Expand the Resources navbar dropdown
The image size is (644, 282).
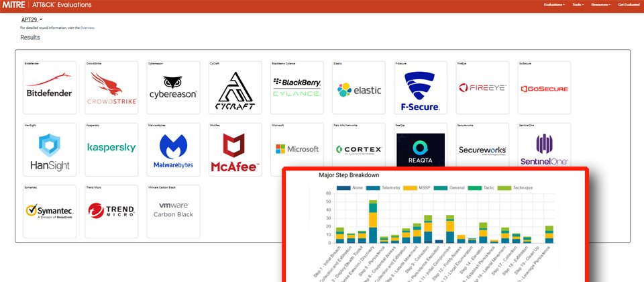[x=600, y=5]
